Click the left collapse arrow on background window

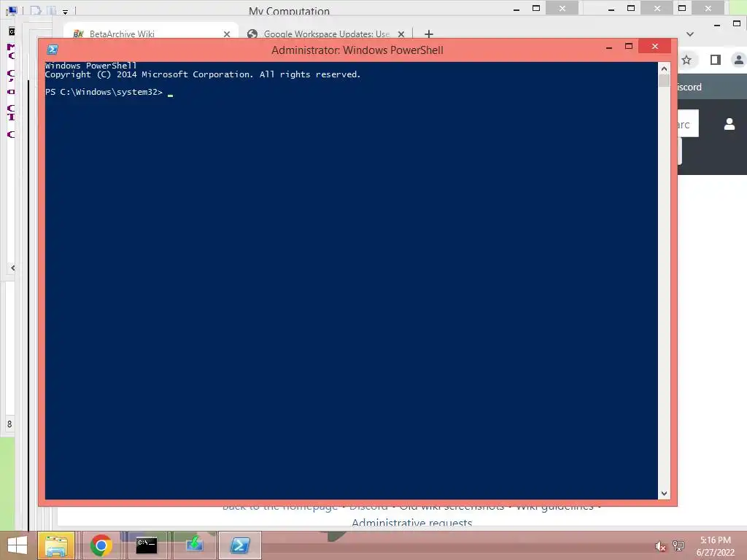12,268
